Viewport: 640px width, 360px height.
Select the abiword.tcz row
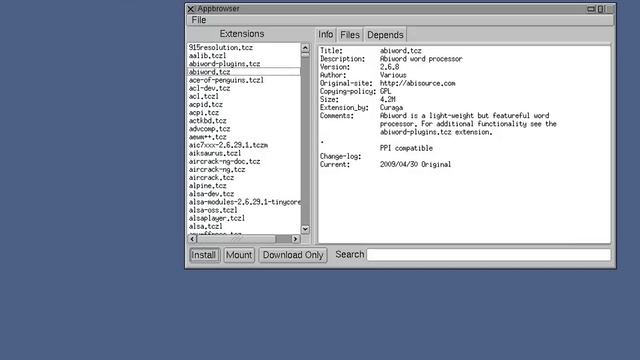pos(244,72)
